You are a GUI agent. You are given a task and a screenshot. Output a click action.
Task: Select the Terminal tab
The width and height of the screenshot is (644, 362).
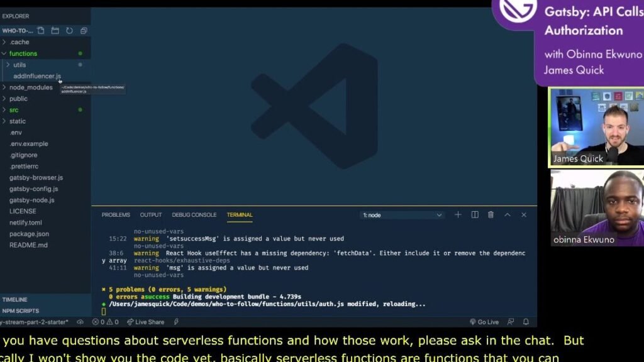click(240, 215)
